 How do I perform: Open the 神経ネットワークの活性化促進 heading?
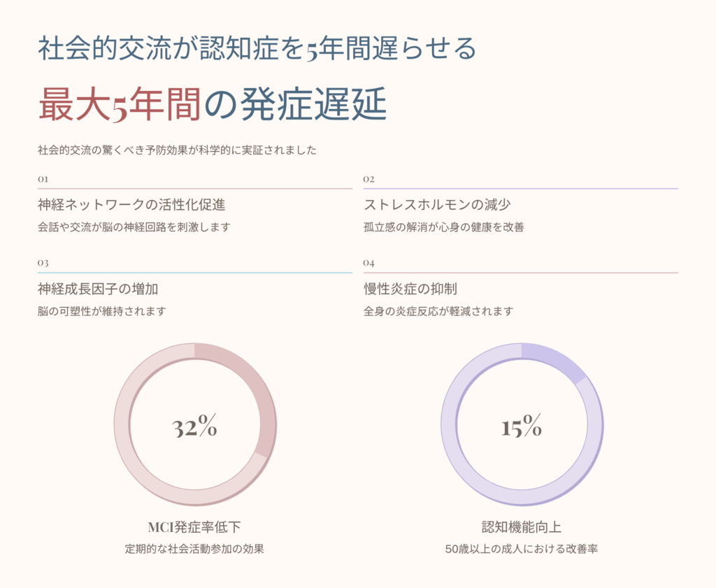click(x=131, y=205)
